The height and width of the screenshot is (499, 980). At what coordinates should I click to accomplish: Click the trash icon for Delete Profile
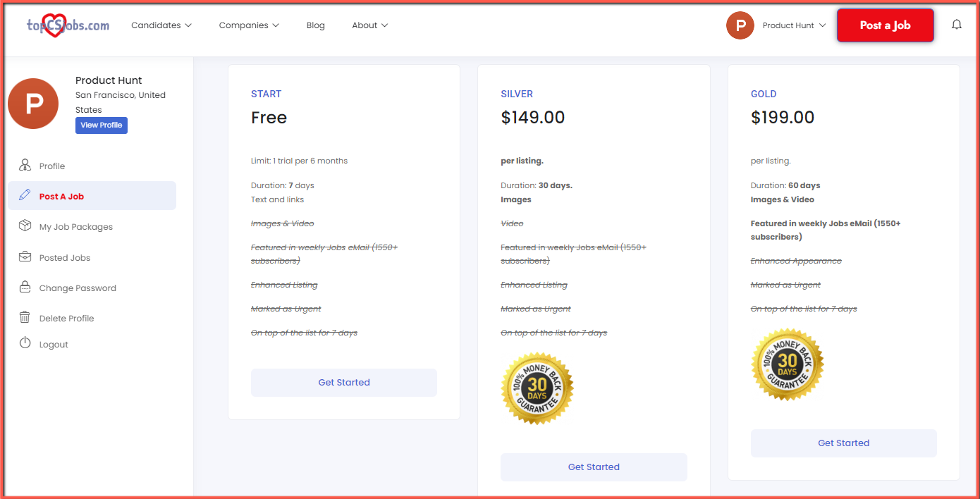pos(25,318)
